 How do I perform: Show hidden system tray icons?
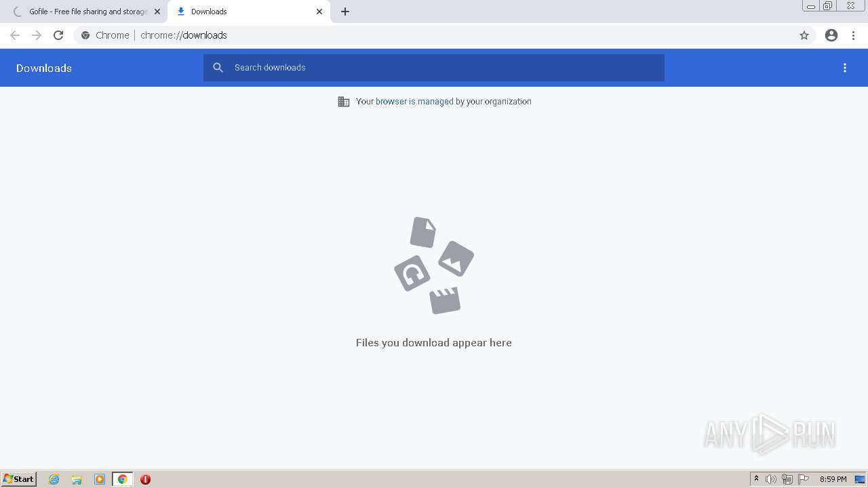[756, 479]
